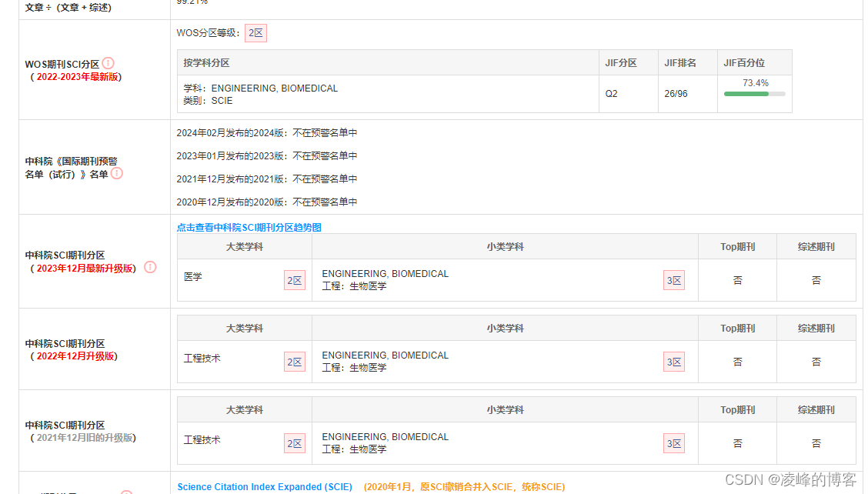
Task: Click info icon beside 国际期刊预警名单
Action: 116,173
